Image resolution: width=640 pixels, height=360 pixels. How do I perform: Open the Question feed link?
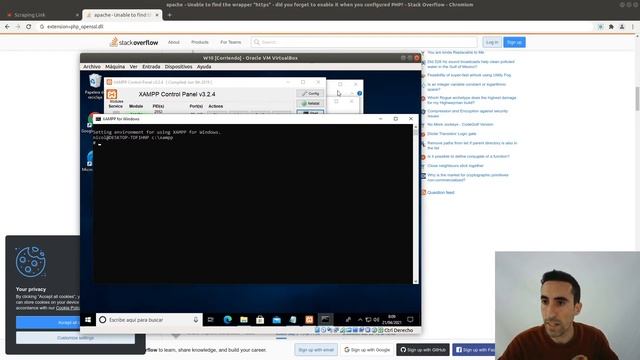tap(441, 192)
